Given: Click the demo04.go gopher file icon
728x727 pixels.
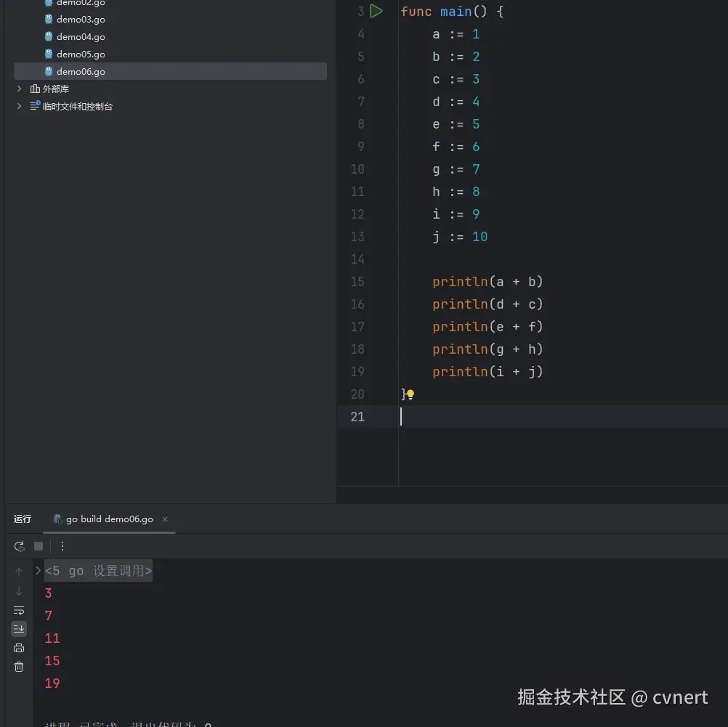Looking at the screenshot, I should 49,36.
